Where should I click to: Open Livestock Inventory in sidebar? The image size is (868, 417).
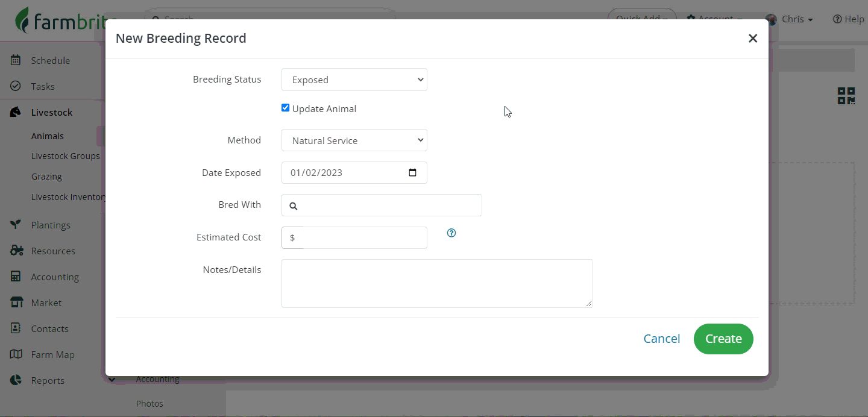point(69,197)
